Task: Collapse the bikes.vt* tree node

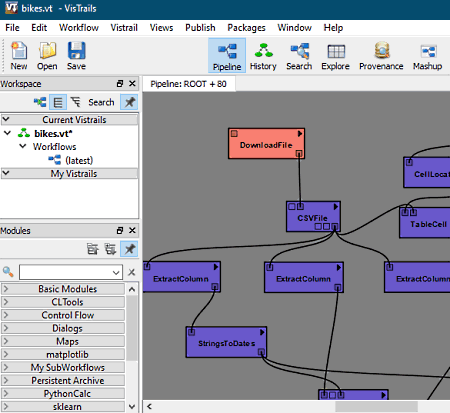Action: [7, 133]
